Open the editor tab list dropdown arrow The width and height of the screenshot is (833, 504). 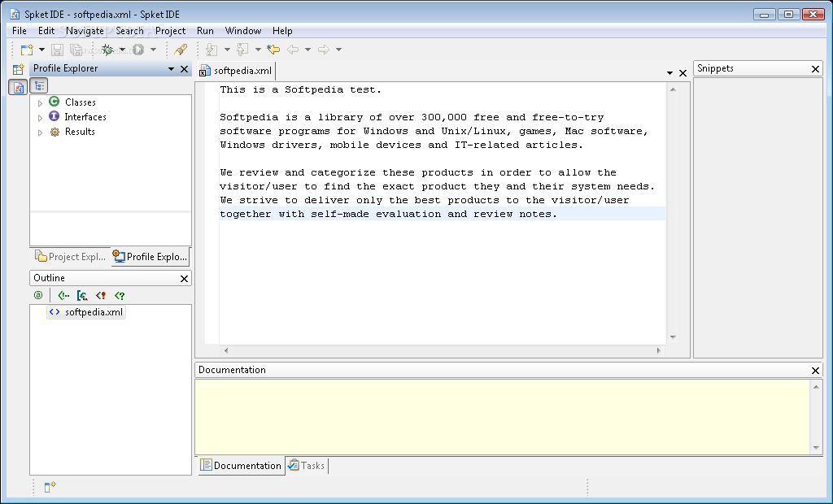pos(670,73)
